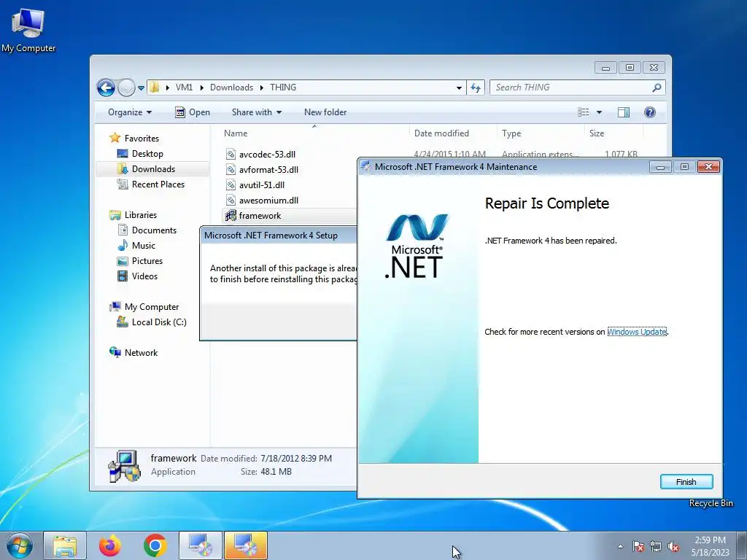
Task: Select the framework application file
Action: point(260,216)
